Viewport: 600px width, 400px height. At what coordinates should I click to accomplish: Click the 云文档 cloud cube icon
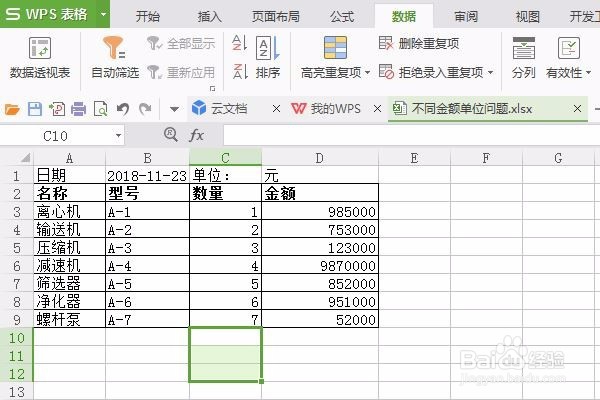199,108
